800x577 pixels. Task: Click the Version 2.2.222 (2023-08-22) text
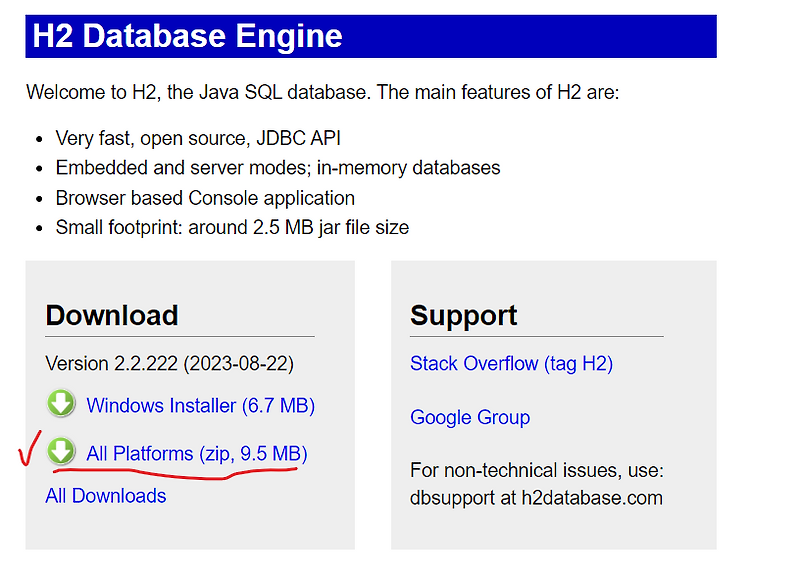tap(170, 363)
